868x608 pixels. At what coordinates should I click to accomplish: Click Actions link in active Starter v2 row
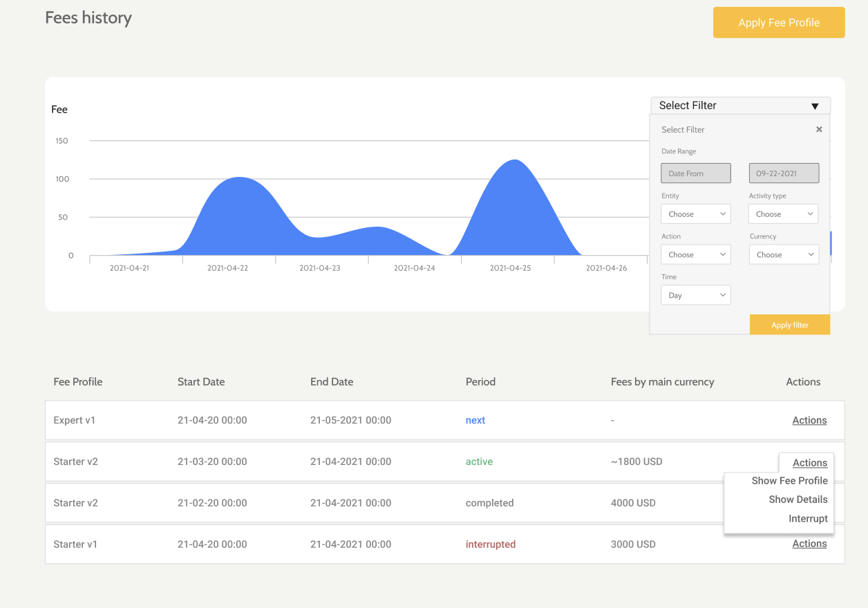tap(810, 463)
